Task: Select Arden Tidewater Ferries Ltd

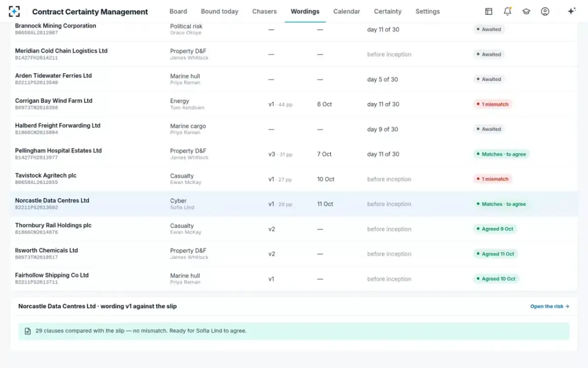Action: click(x=53, y=76)
